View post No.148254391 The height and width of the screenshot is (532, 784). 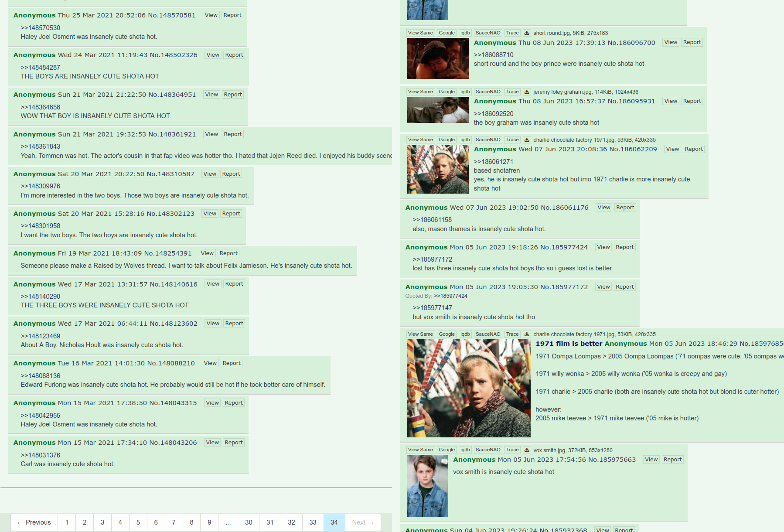tap(207, 253)
